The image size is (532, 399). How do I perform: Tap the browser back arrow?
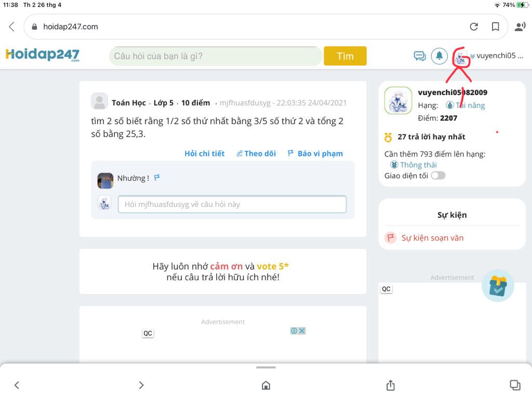click(x=11, y=27)
